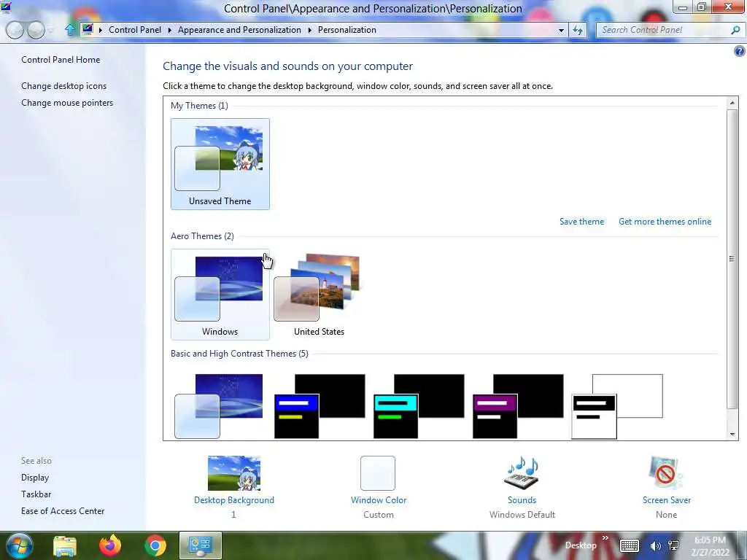Screen dimensions: 747x560
Task: Click the Window Color link
Action: 379,500
